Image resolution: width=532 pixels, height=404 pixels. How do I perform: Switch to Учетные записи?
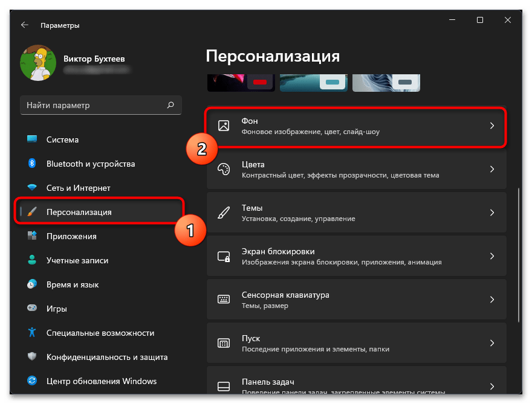[101, 260]
